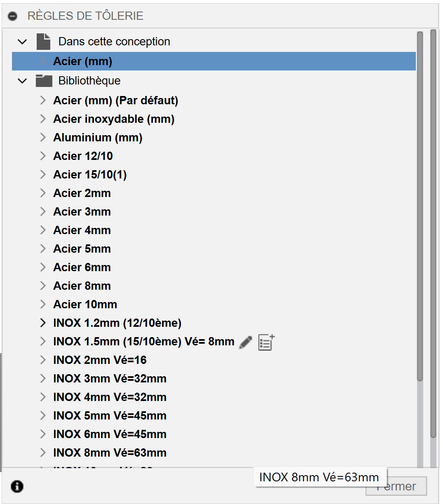The height and width of the screenshot is (504, 443).
Task: Select the Acier (mm) (Par défaut) rule
Action: pos(115,101)
